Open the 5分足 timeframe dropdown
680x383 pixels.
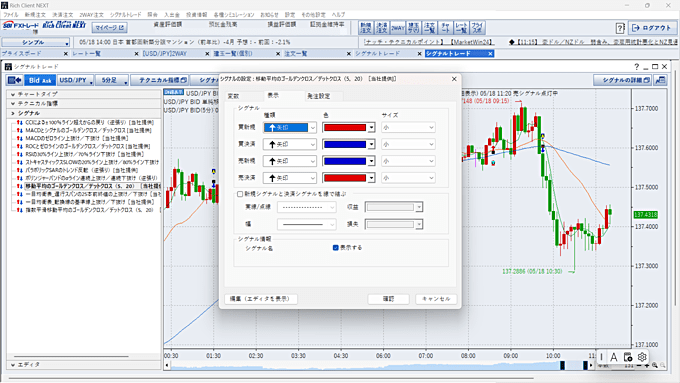click(112, 80)
